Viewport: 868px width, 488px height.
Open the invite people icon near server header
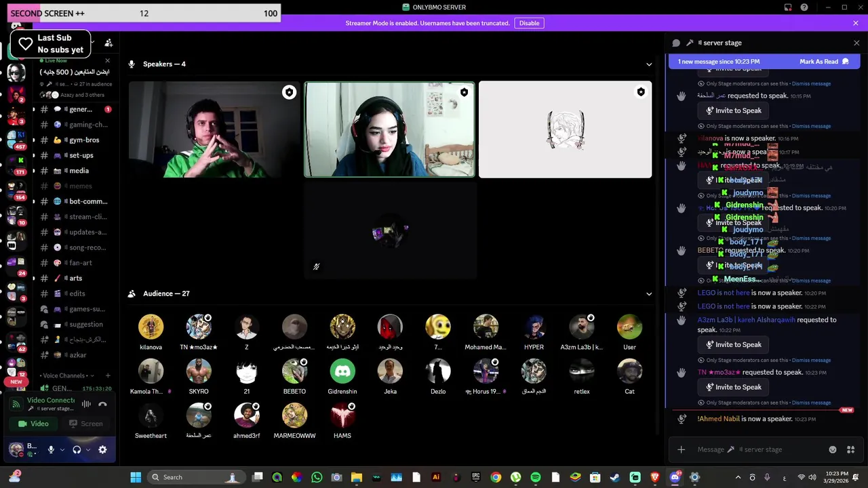(108, 43)
